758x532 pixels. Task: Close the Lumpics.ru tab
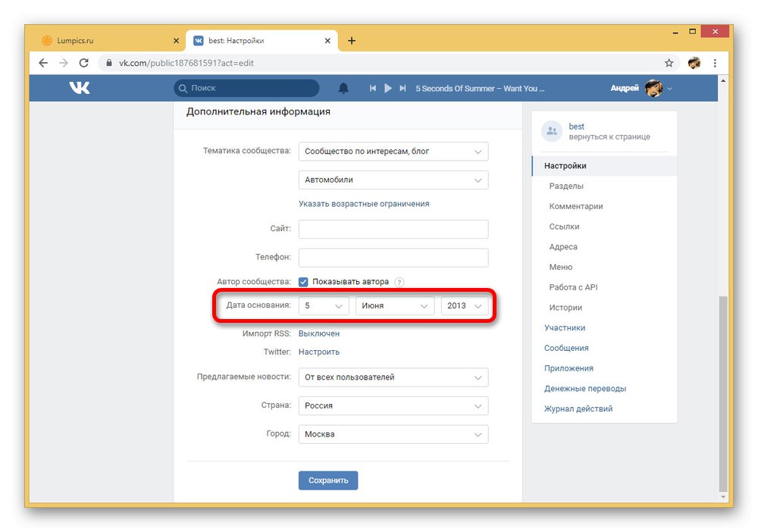[x=176, y=41]
